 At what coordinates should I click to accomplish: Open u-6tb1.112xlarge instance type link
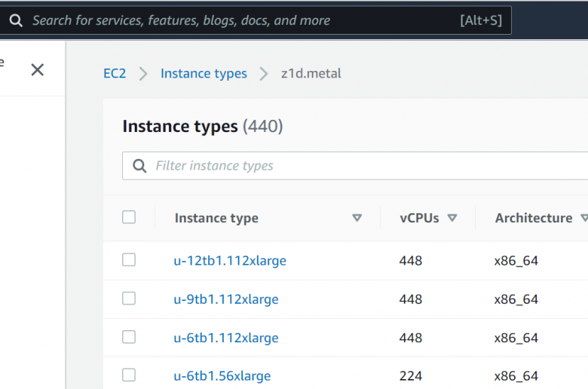click(226, 338)
